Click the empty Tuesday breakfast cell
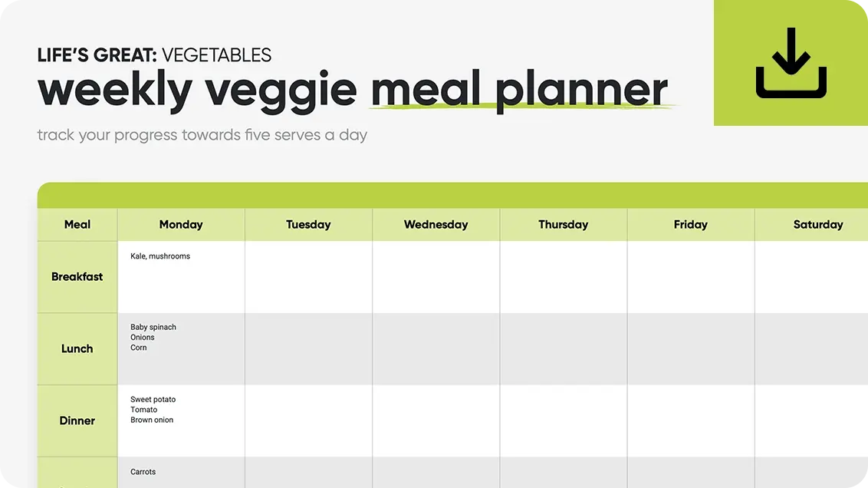 tap(308, 277)
